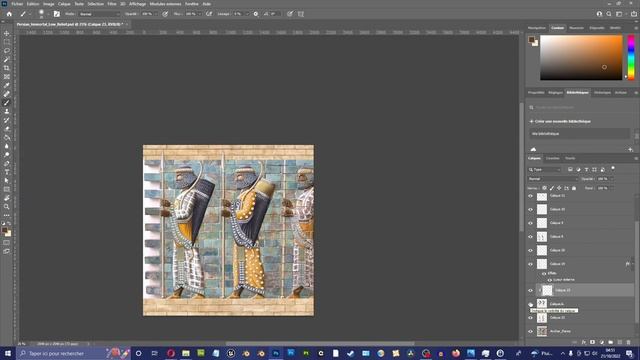Screen dimensions: 640x360
Task: Select the Frame tool
Action: click(7, 77)
